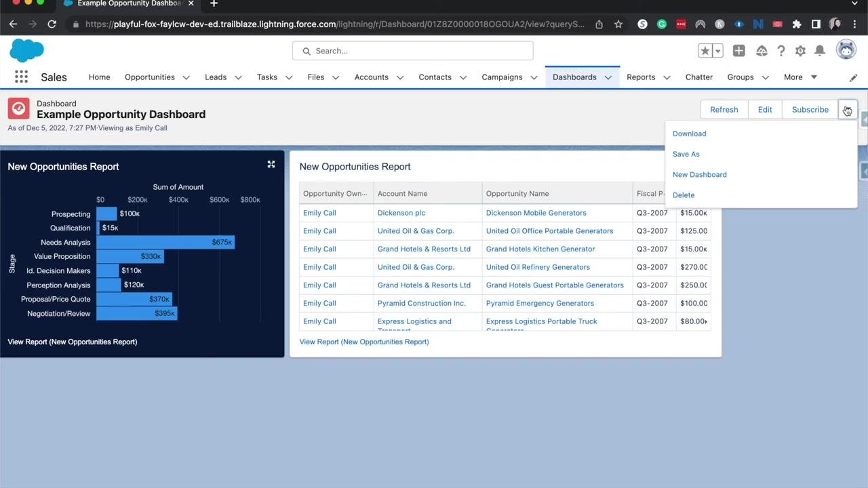Screen dimensions: 868x488
Task: Open the Salesforce Help question mark
Action: [x=781, y=51]
